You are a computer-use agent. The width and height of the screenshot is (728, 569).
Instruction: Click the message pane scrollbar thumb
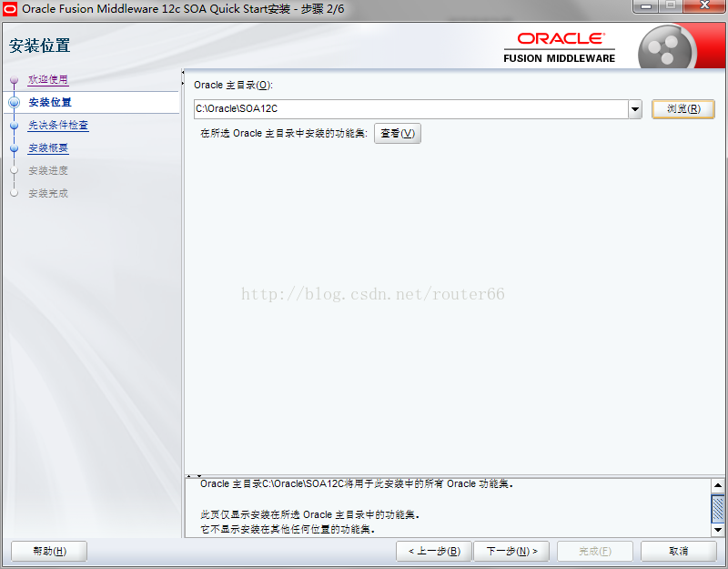click(x=718, y=508)
